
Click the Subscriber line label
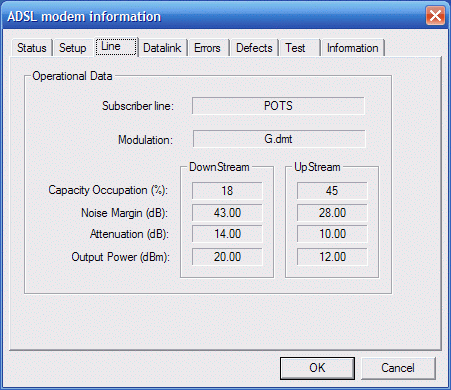[x=138, y=106]
